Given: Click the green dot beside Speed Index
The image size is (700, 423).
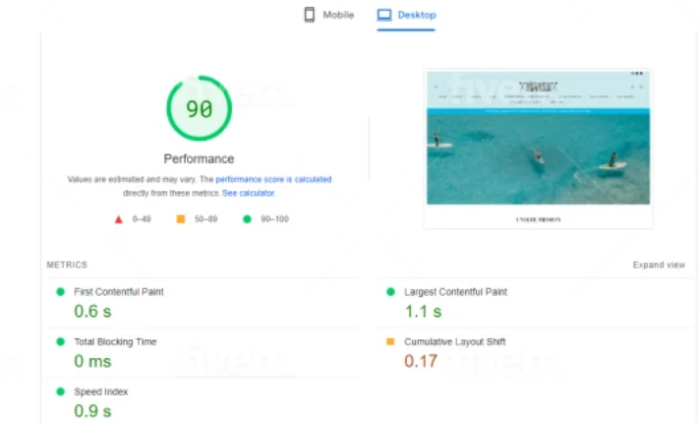Looking at the screenshot, I should tap(61, 392).
